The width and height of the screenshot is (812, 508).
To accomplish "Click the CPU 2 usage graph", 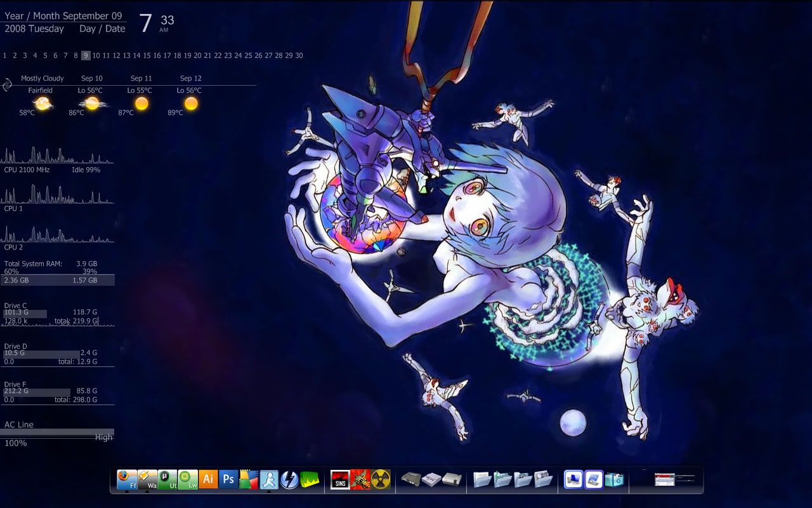I will (58, 234).
